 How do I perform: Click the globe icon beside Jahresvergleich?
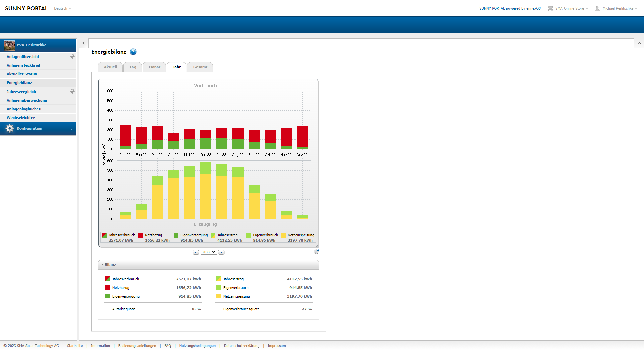coord(72,92)
